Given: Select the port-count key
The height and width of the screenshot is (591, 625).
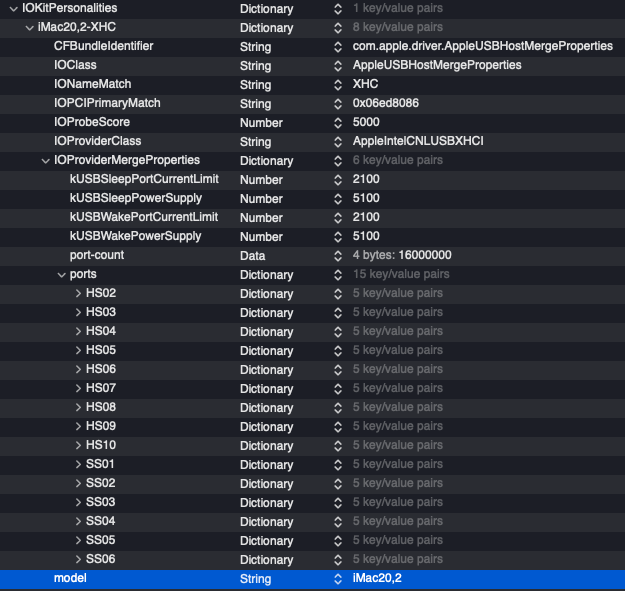Looking at the screenshot, I should tap(97, 255).
